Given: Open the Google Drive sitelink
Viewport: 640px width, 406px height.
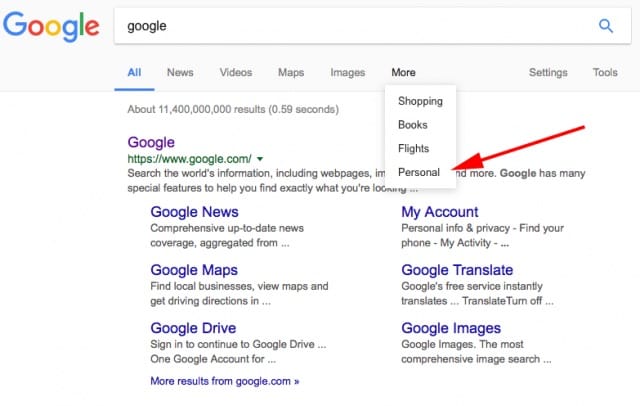Looking at the screenshot, I should click(193, 328).
